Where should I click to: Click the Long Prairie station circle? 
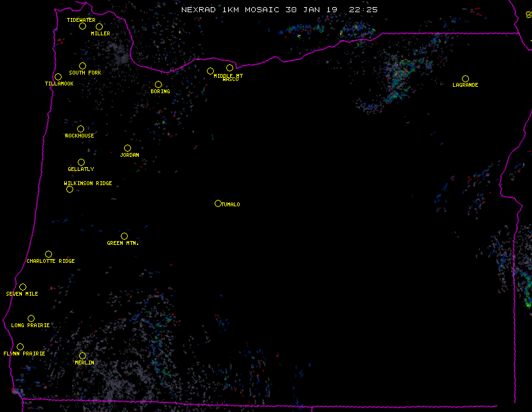coord(31,319)
